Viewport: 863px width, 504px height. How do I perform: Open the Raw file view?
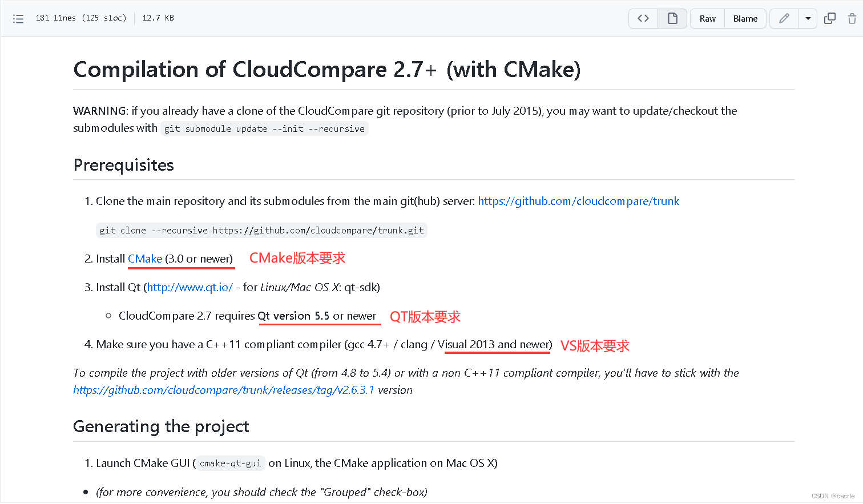coord(707,18)
